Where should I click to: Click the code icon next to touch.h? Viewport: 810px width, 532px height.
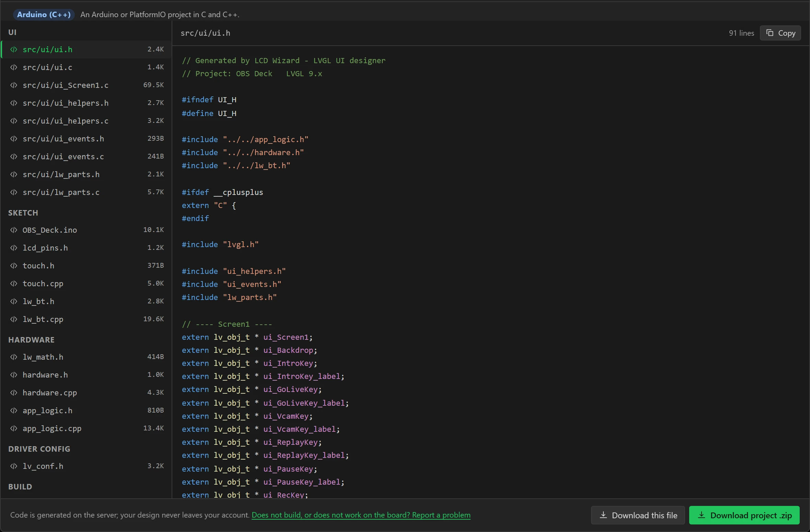click(14, 266)
